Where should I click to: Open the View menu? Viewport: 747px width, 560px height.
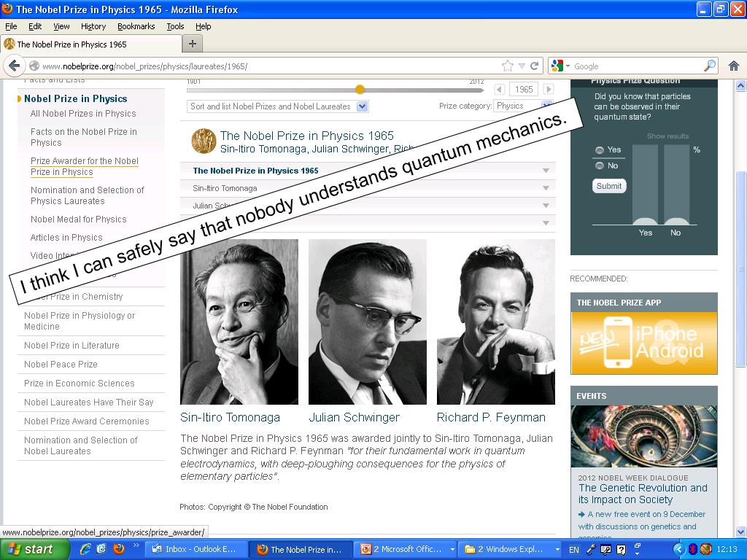point(61,26)
